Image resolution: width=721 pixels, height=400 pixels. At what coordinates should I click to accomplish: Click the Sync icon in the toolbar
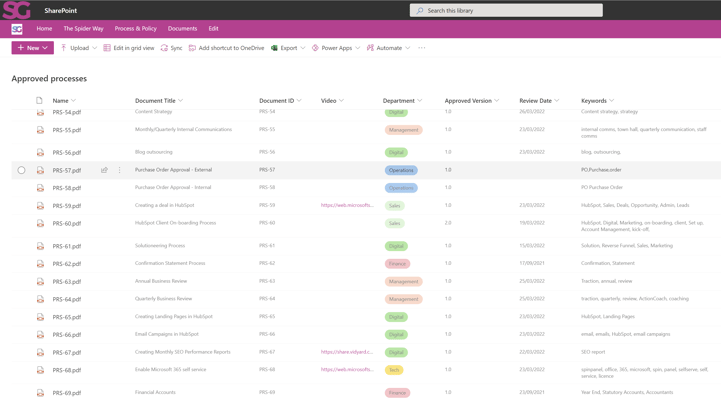pos(164,48)
